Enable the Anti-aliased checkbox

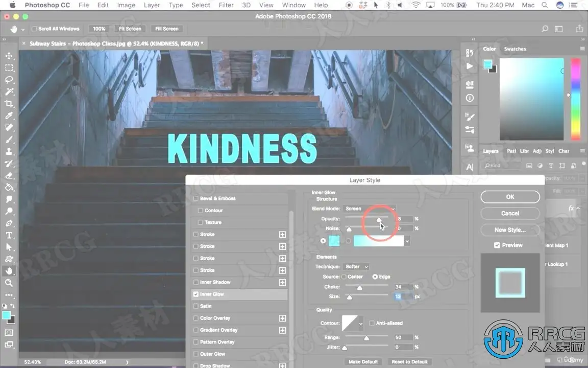click(x=372, y=323)
